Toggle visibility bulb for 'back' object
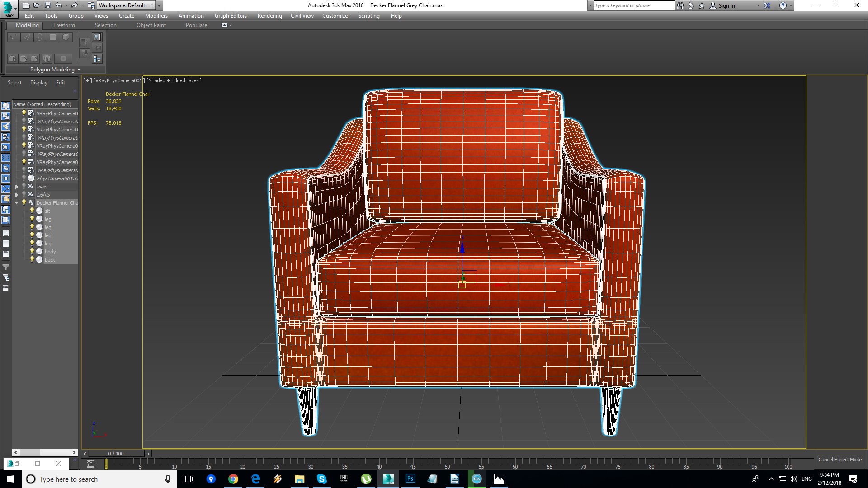868x488 pixels. pyautogui.click(x=32, y=259)
